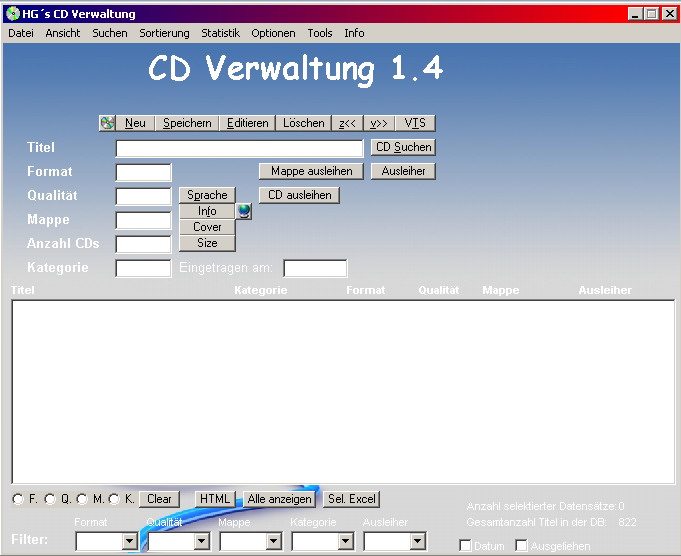Click the Kategorie column header of list
Screen dimensions: 681x556
pos(261,290)
